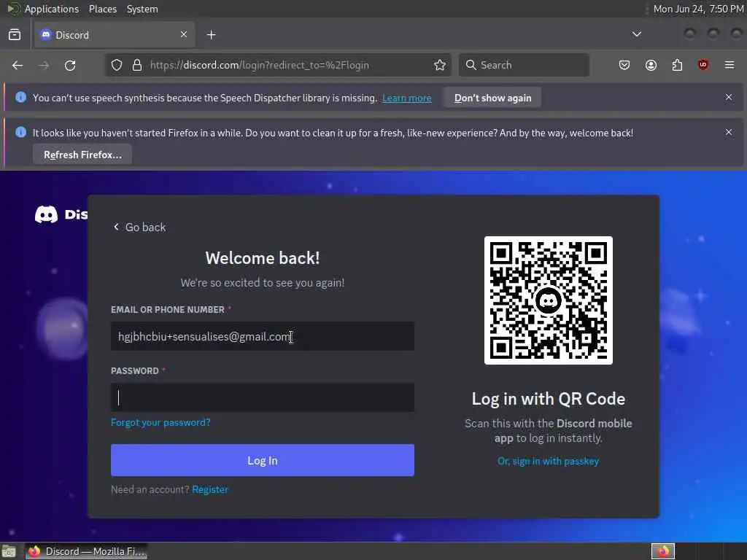Click the Discord logo on the page

coord(61,215)
